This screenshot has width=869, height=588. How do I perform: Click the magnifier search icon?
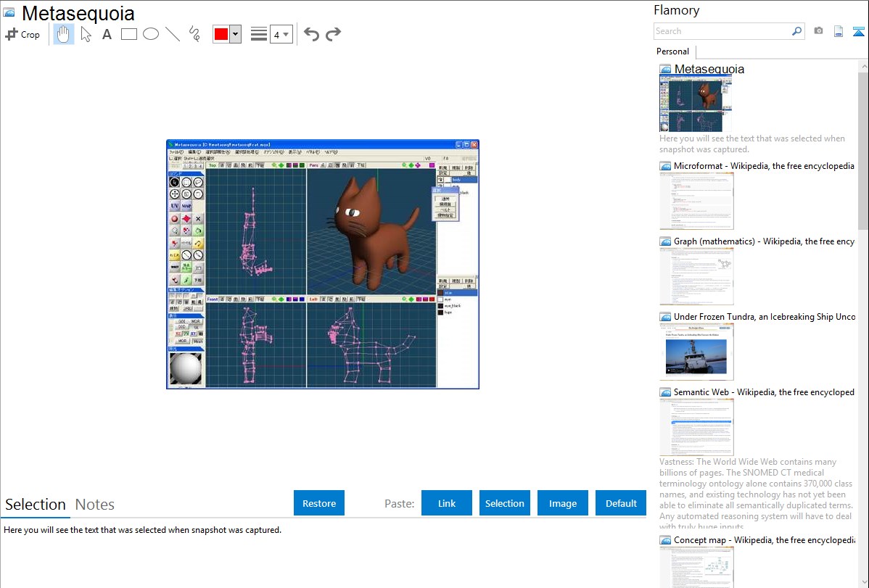pos(797,31)
